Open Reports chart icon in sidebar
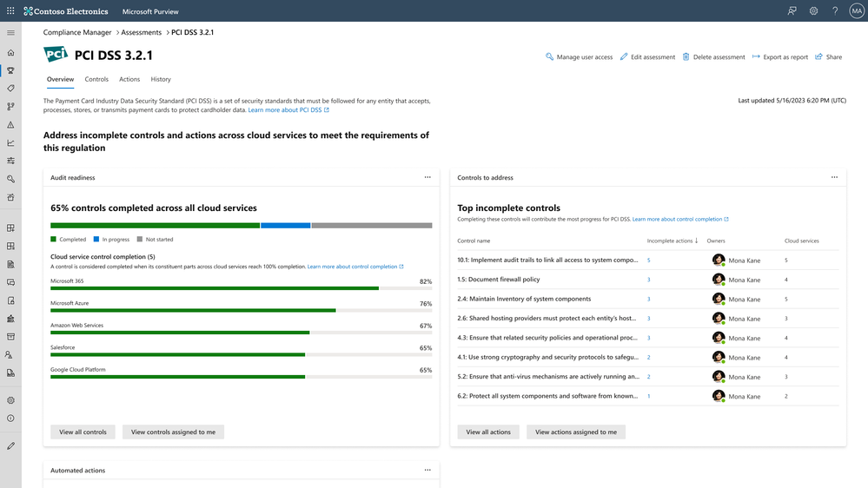Screen dimensions: 868x488 click(x=10, y=142)
